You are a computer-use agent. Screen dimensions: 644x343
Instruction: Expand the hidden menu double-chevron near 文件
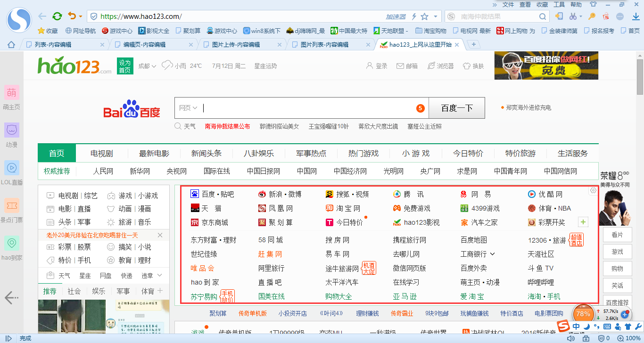click(495, 4)
